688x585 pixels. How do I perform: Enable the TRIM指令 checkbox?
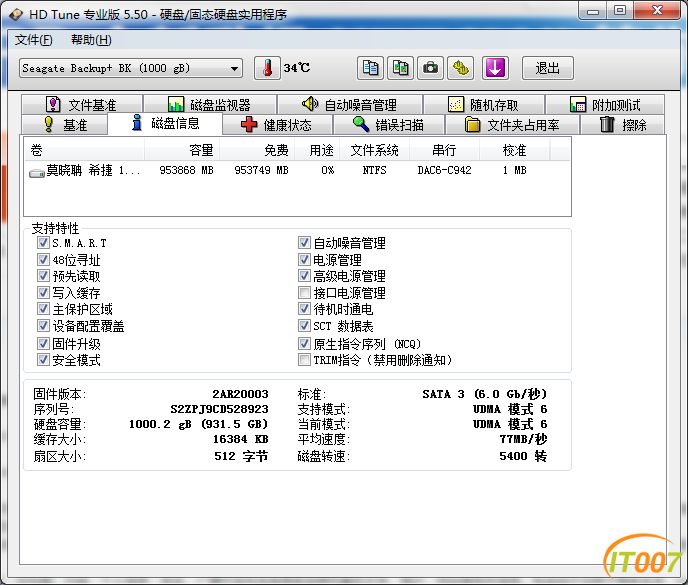(x=304, y=360)
